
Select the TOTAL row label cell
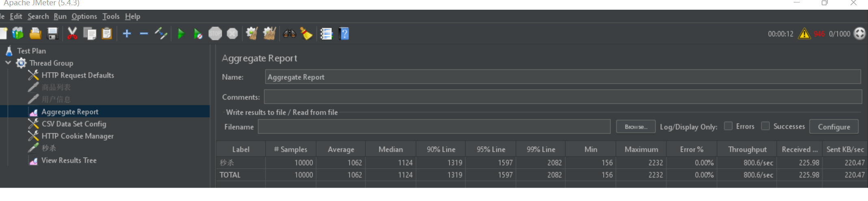[241, 175]
